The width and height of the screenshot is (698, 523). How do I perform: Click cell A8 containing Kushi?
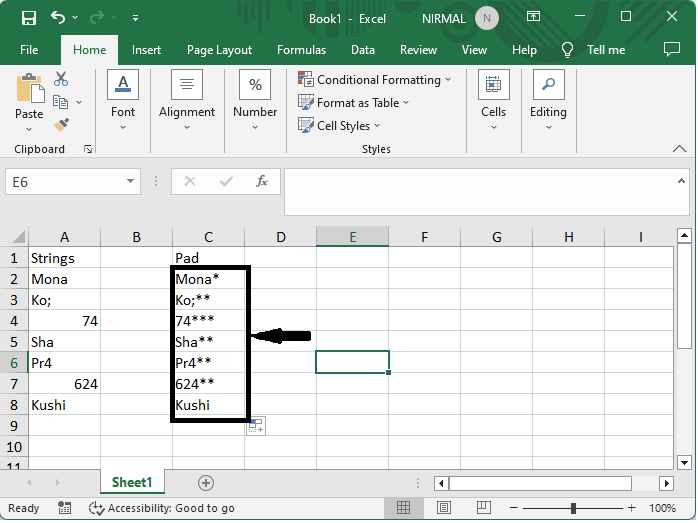[x=65, y=405]
